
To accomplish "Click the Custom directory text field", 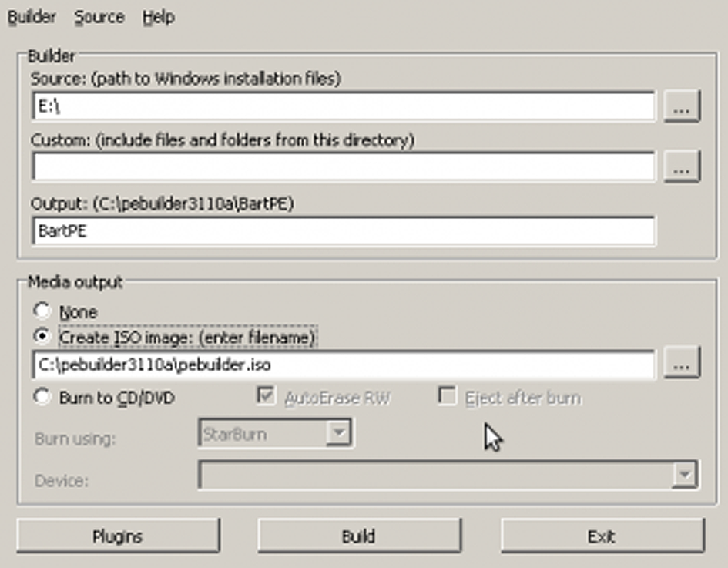I will (x=343, y=166).
